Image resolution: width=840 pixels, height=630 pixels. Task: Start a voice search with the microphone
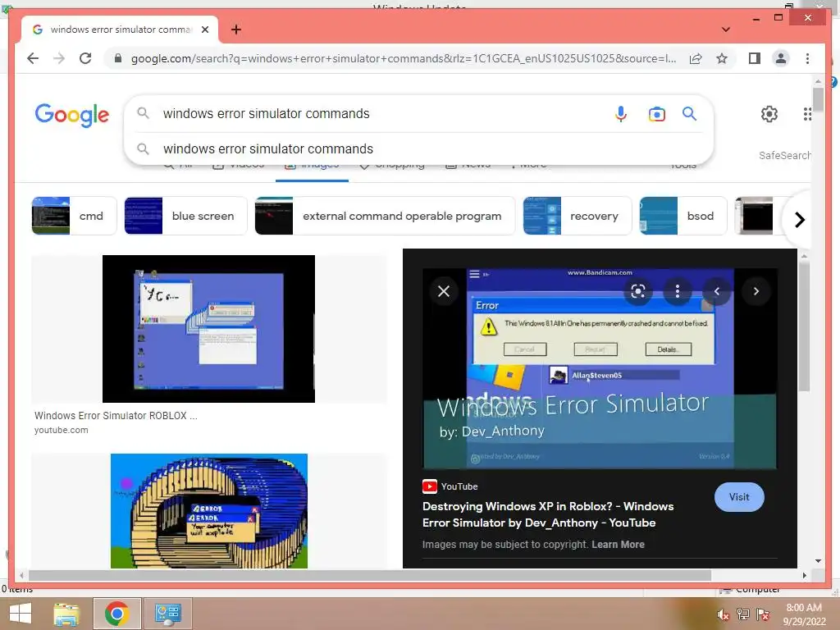[620, 113]
